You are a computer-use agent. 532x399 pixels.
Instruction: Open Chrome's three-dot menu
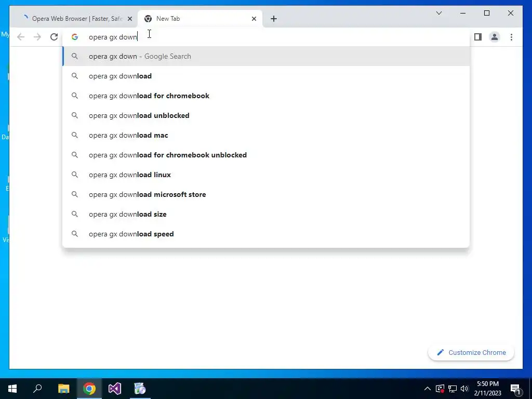[x=511, y=37]
